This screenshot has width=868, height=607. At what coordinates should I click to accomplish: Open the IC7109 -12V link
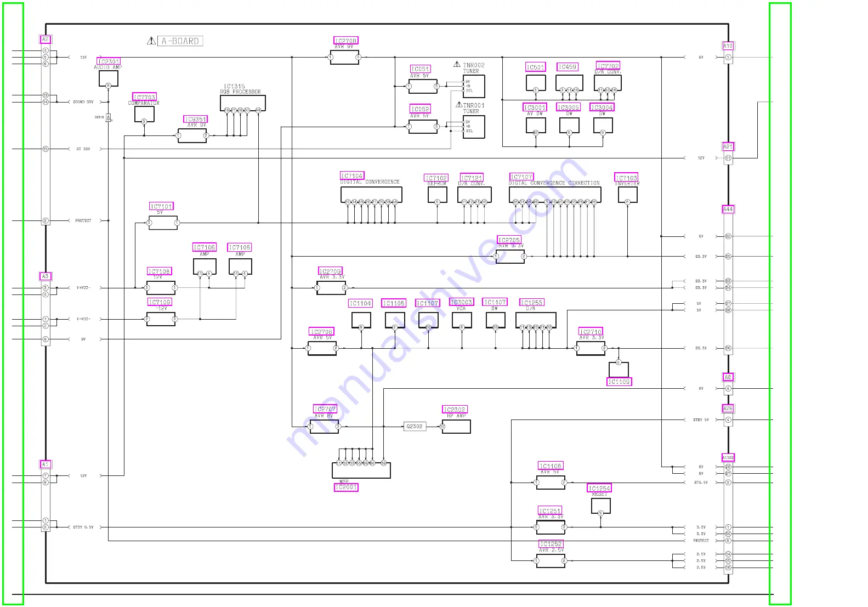click(x=160, y=302)
